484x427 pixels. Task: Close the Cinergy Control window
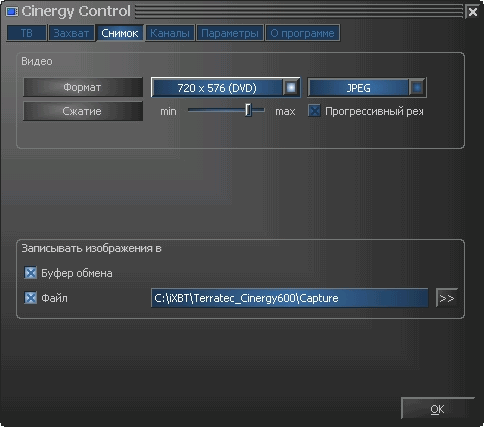pos(473,12)
